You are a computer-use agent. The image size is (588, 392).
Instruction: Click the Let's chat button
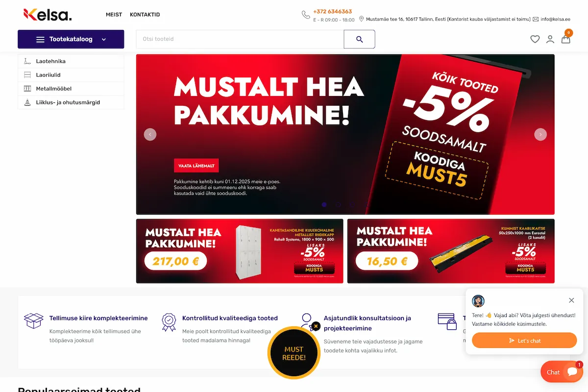(524, 341)
